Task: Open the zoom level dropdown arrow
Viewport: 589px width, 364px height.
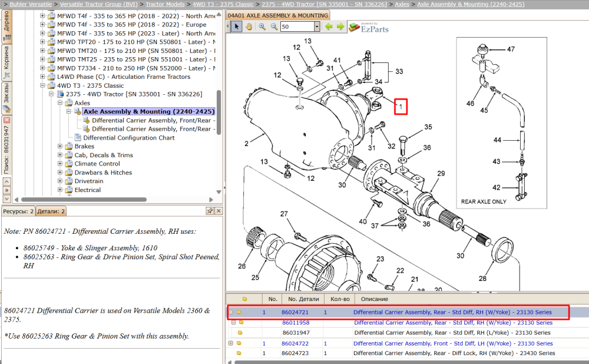Action: 317,27
